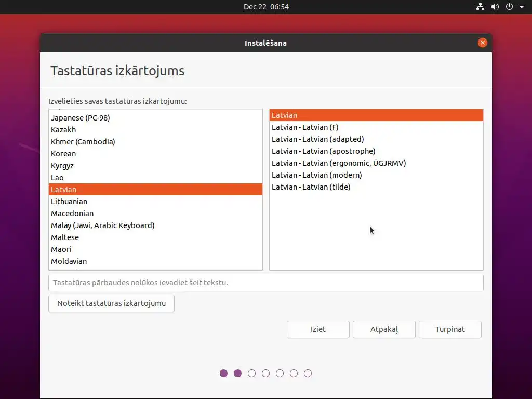
Task: Select Japanese (PC-98) layout
Action: click(155, 118)
